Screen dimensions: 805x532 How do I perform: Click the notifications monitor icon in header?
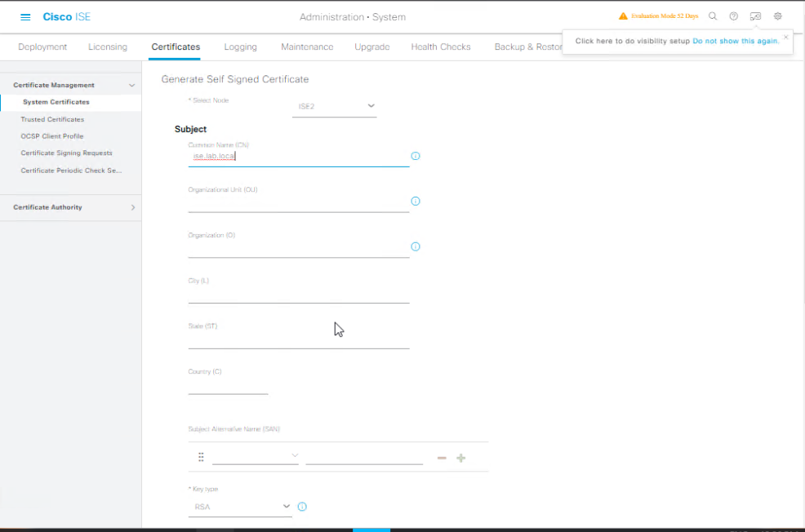tap(755, 16)
